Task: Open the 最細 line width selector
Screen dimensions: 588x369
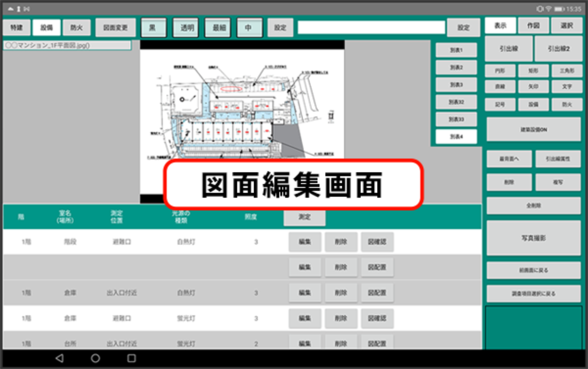Action: (x=218, y=28)
